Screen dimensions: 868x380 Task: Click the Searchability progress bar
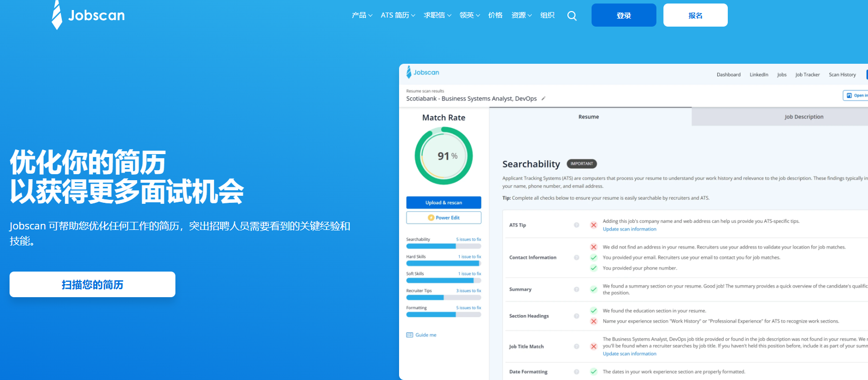coord(444,246)
